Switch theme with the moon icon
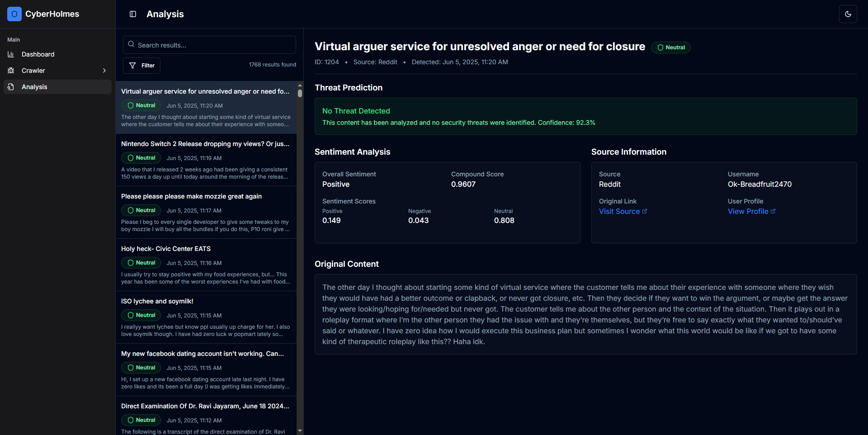This screenshot has width=868, height=435. 848,14
